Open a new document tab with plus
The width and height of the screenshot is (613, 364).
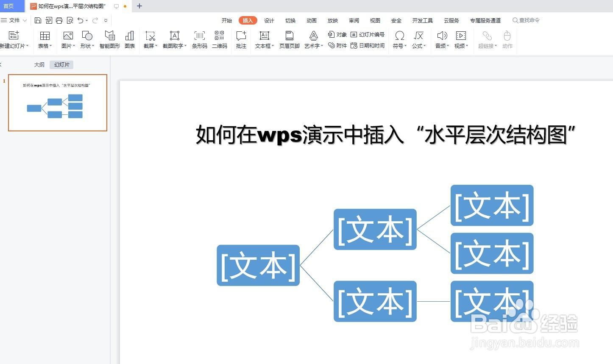pos(139,6)
